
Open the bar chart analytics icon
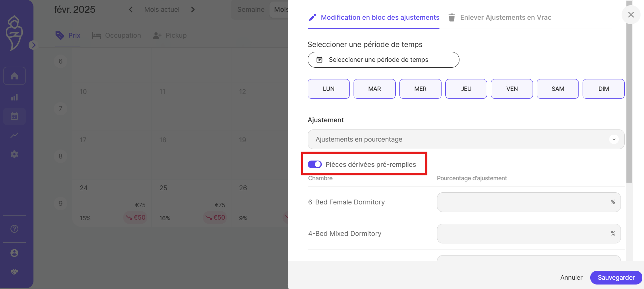point(14,97)
